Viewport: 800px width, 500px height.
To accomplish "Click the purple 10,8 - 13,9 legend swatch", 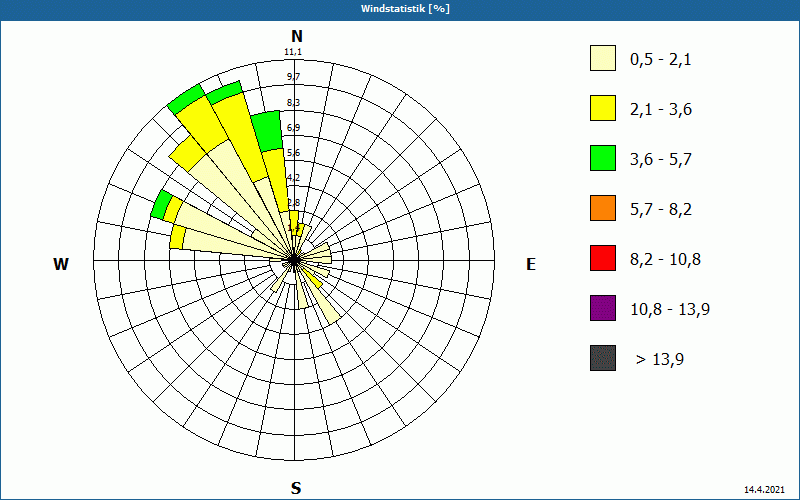I will pyautogui.click(x=603, y=308).
